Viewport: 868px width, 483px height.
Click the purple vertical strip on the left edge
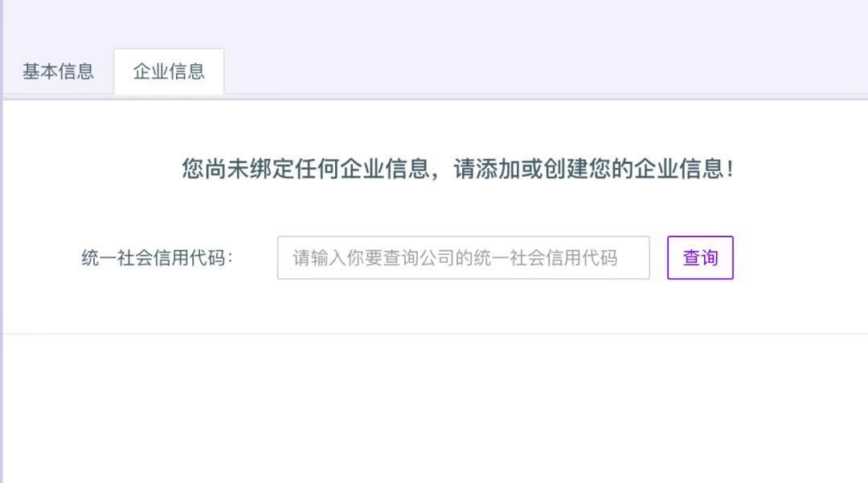coord(2,241)
